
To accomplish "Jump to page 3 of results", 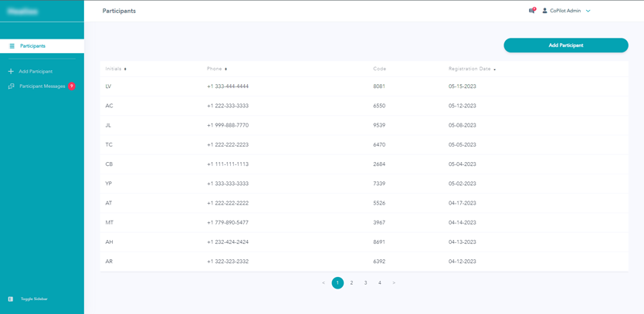I will (x=366, y=283).
